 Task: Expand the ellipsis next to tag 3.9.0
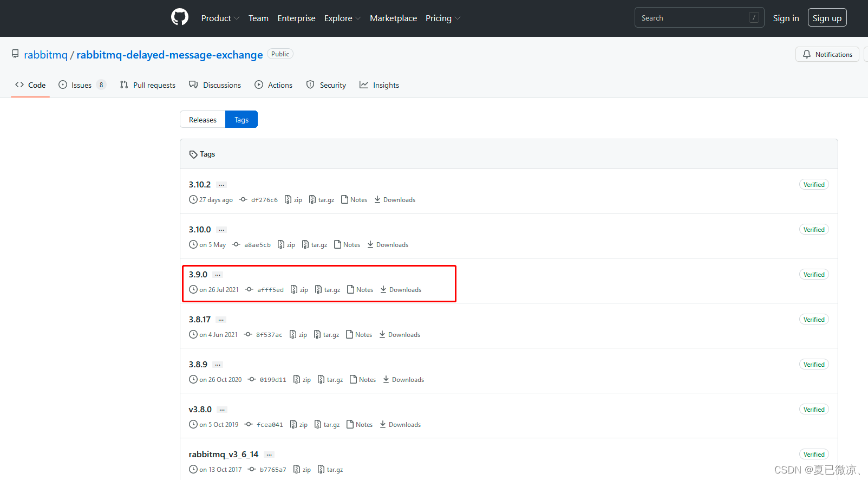218,275
